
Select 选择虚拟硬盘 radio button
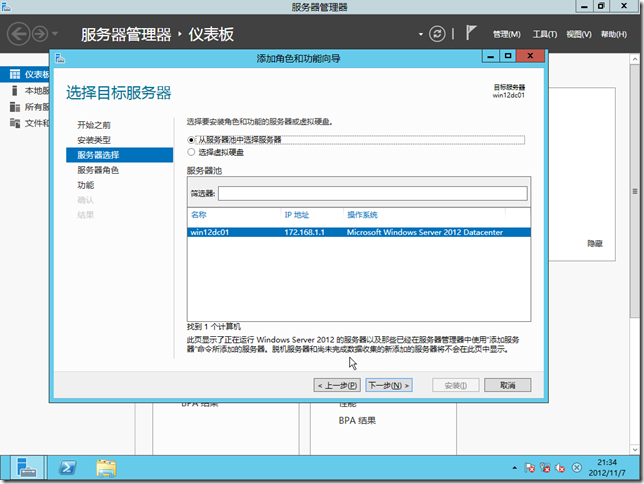point(191,152)
